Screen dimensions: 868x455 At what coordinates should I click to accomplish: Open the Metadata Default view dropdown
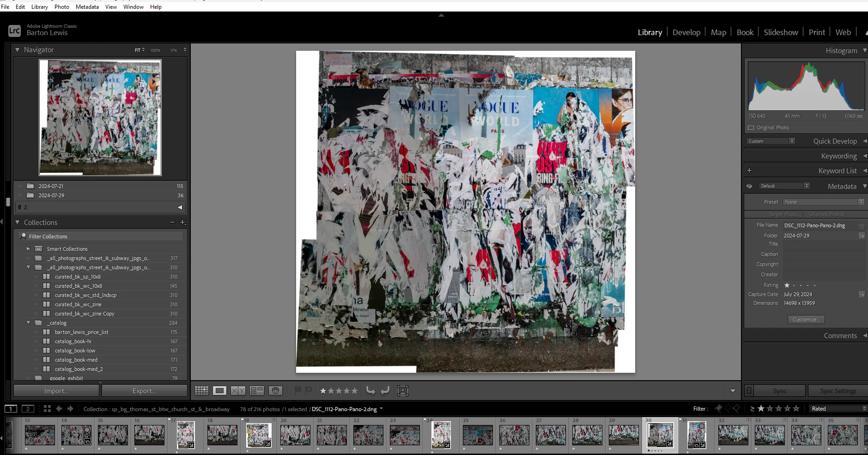pyautogui.click(x=784, y=186)
